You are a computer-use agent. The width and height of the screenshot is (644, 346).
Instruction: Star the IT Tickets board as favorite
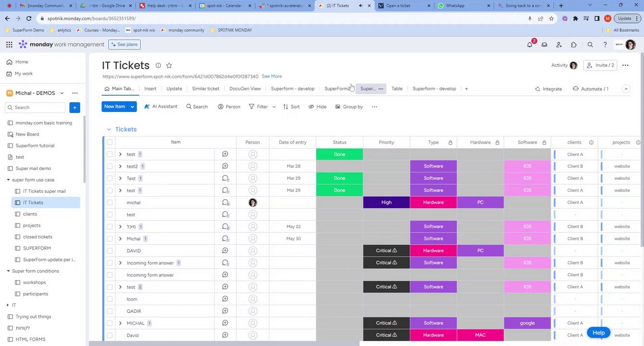(169, 65)
